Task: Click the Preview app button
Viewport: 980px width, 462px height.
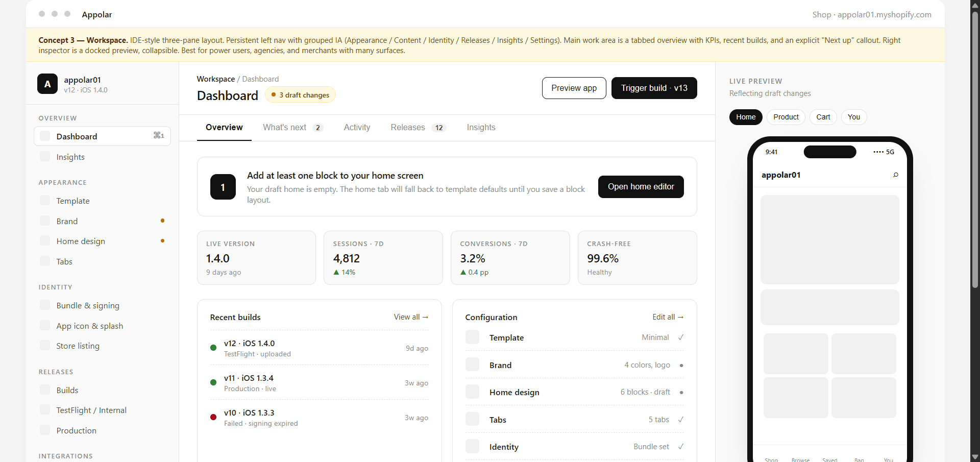Action: click(574, 88)
